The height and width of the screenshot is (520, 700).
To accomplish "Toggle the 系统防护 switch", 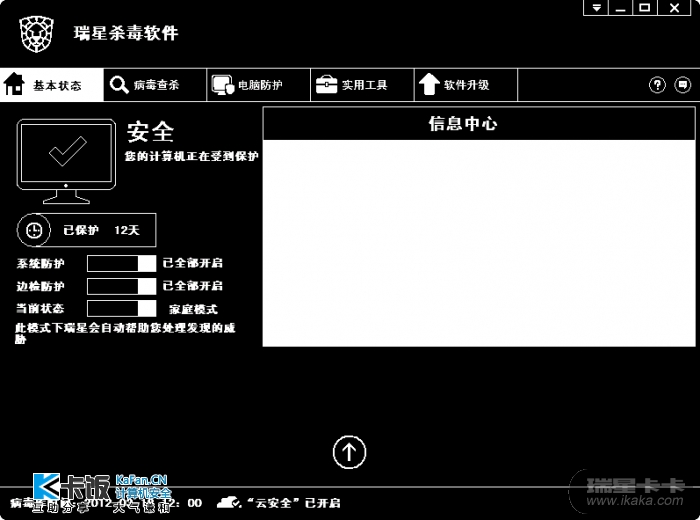I will pos(121,263).
